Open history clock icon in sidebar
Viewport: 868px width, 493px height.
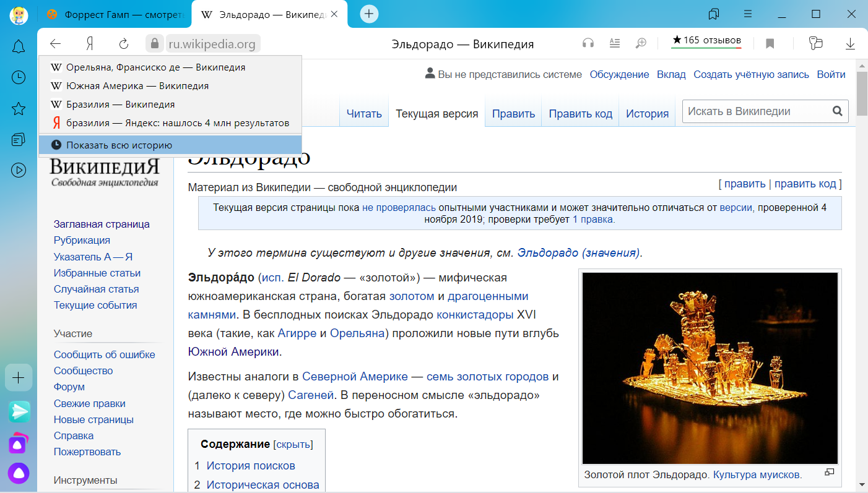(19, 77)
